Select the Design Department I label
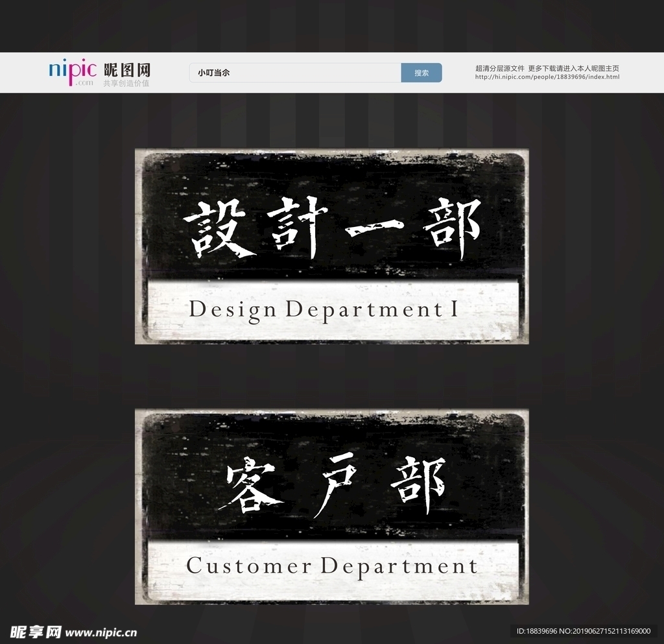Image resolution: width=664 pixels, height=644 pixels. click(324, 309)
